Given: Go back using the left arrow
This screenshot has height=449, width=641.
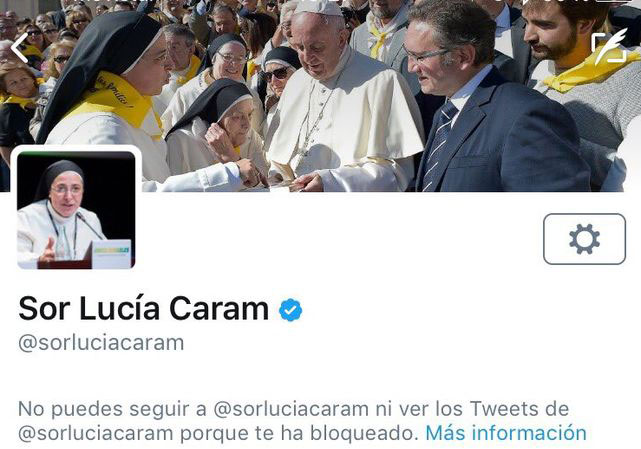Looking at the screenshot, I should pyautogui.click(x=20, y=48).
